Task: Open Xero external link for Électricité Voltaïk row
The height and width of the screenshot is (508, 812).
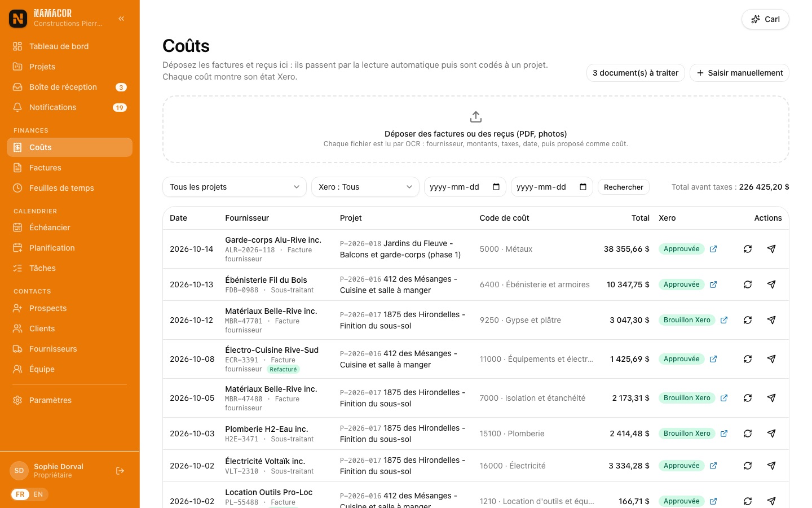Action: [713, 466]
